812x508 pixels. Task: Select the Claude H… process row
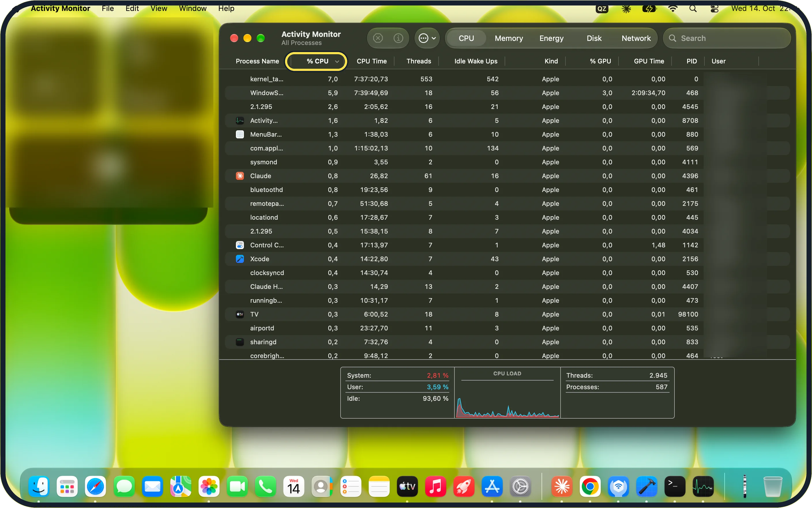tap(507, 287)
